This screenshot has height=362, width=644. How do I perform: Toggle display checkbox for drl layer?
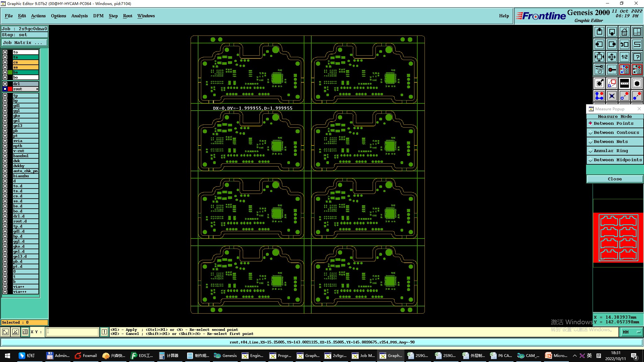[x=5, y=84]
